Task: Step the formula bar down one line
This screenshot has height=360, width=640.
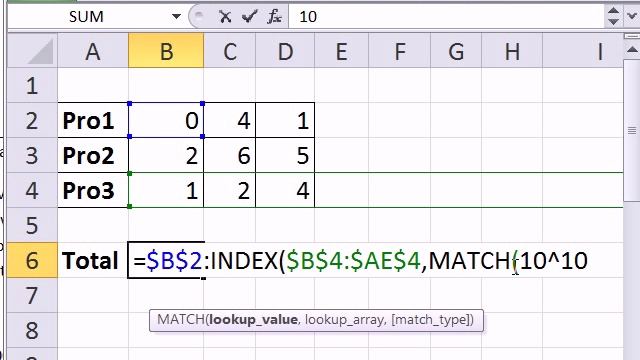Action: pyautogui.click(x=613, y=22)
